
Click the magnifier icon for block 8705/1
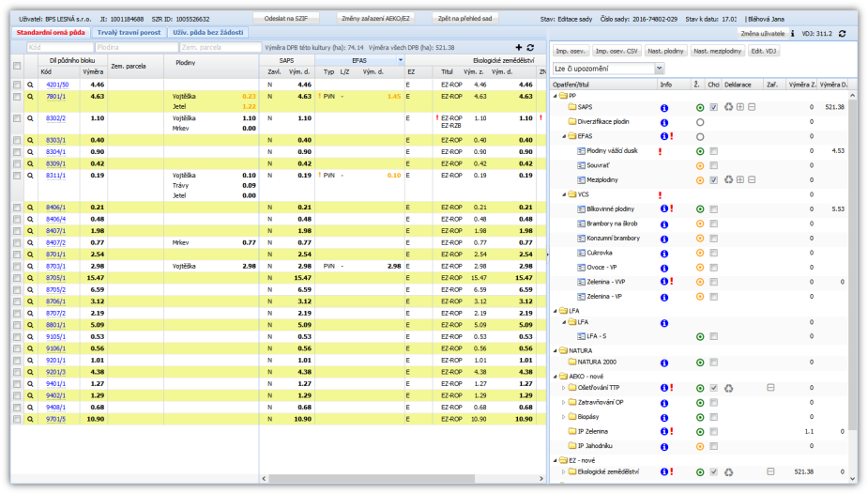pyautogui.click(x=30, y=278)
